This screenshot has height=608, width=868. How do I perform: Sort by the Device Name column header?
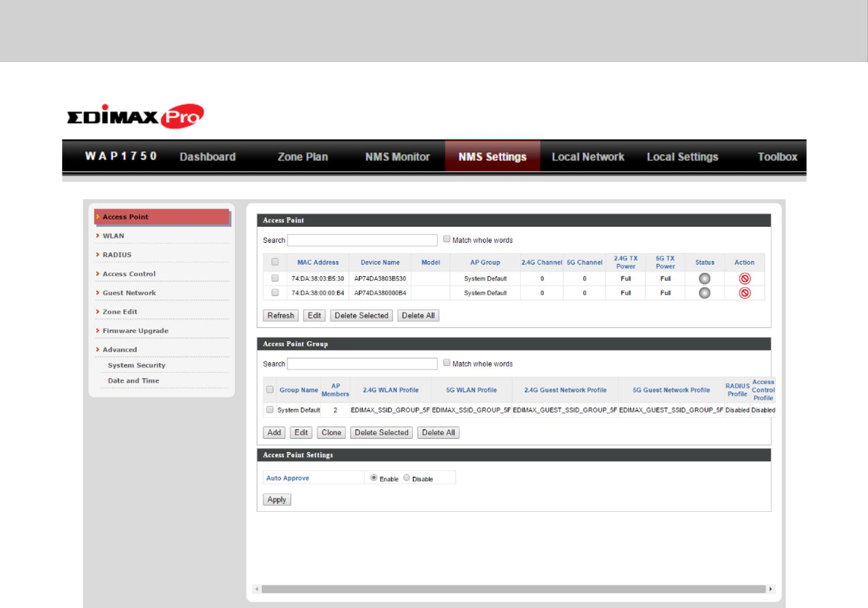click(380, 262)
